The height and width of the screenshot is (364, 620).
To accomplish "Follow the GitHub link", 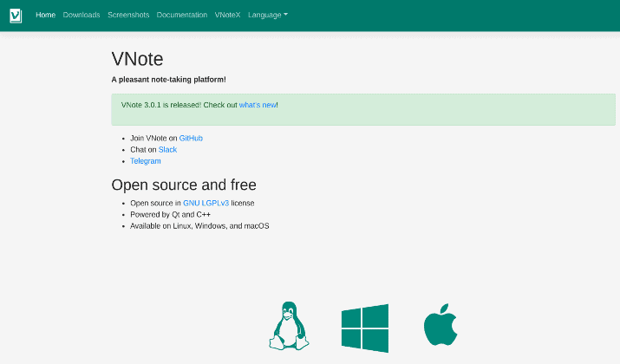I will coord(191,139).
